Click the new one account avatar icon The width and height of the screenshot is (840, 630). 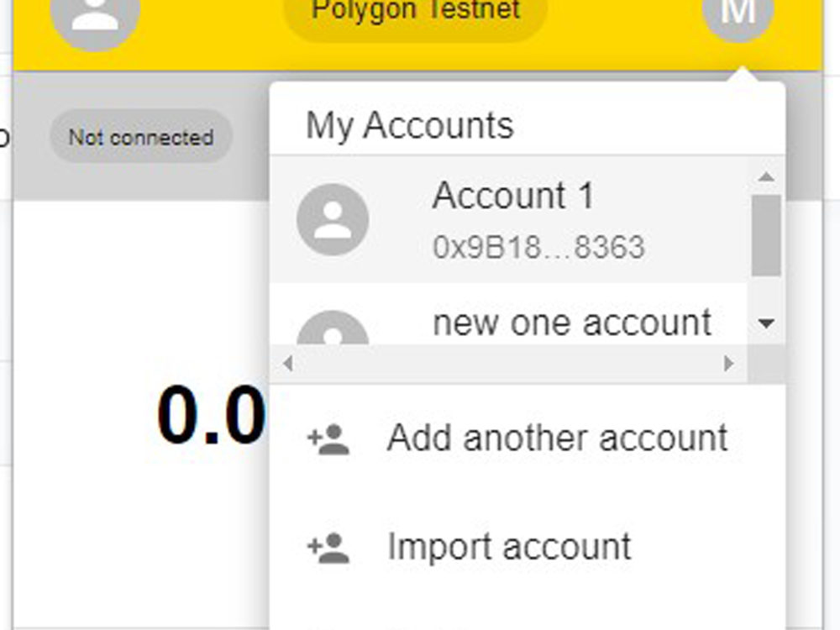point(333,328)
